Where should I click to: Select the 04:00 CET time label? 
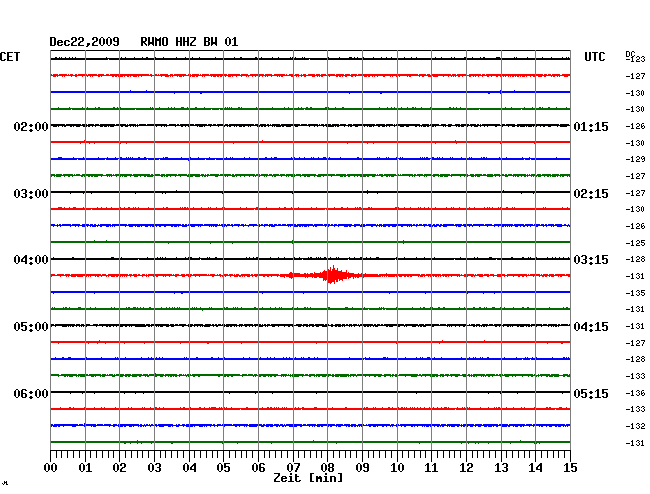point(31,260)
